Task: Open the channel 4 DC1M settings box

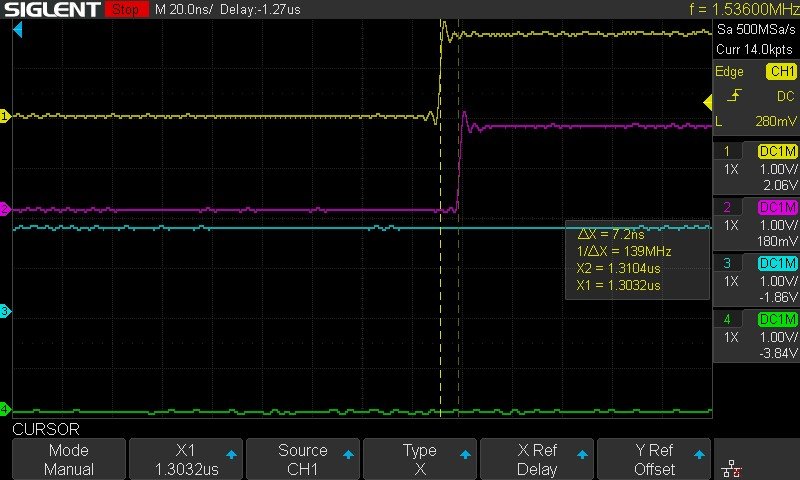Action: click(755, 336)
